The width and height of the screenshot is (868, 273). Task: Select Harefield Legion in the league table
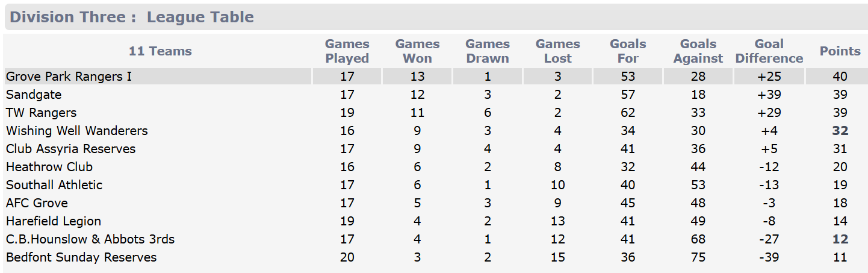(54, 221)
